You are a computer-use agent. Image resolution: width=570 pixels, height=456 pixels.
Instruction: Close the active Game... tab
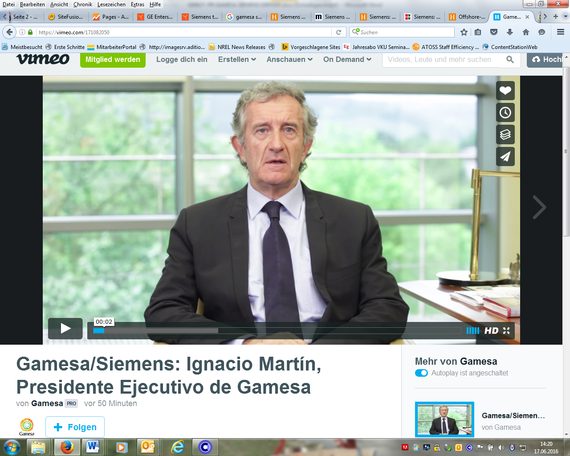pyautogui.click(x=527, y=17)
